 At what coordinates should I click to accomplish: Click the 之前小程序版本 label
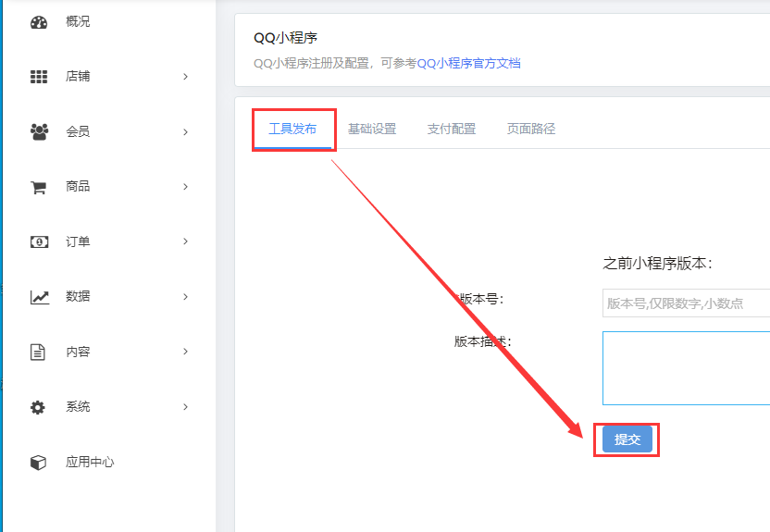[657, 264]
